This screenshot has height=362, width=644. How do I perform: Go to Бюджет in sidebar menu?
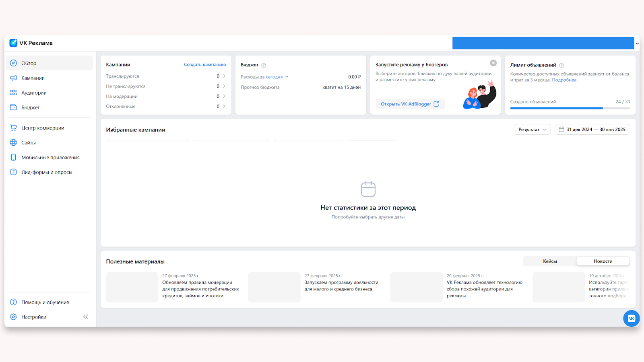[x=50, y=107]
